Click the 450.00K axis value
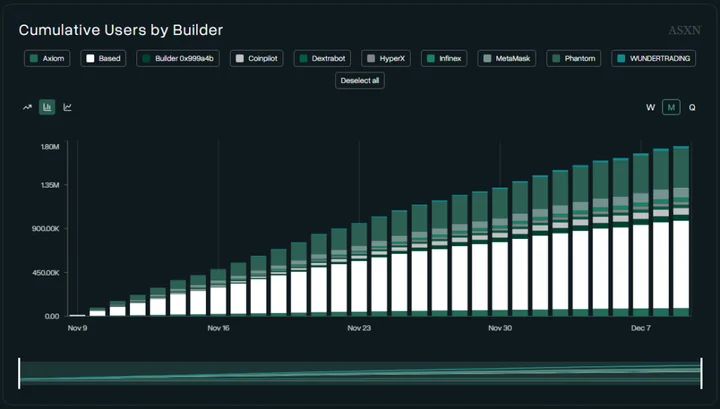Screen dimensions: 720x409 coord(45,273)
